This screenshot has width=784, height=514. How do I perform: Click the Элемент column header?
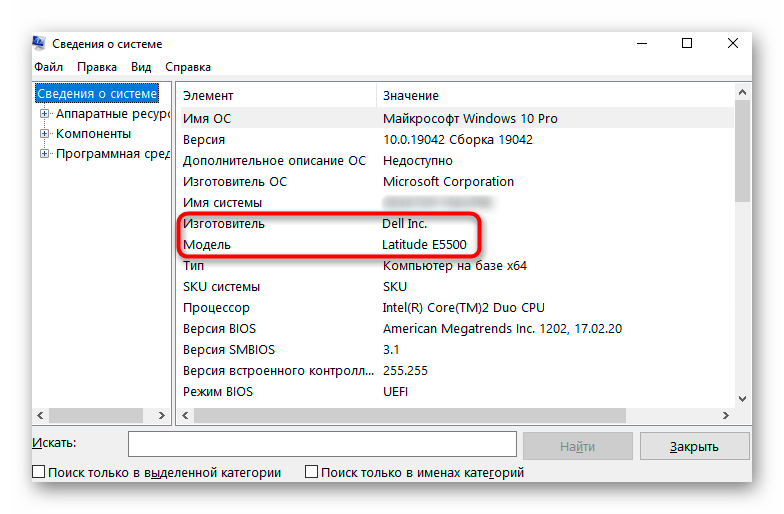pyautogui.click(x=278, y=96)
